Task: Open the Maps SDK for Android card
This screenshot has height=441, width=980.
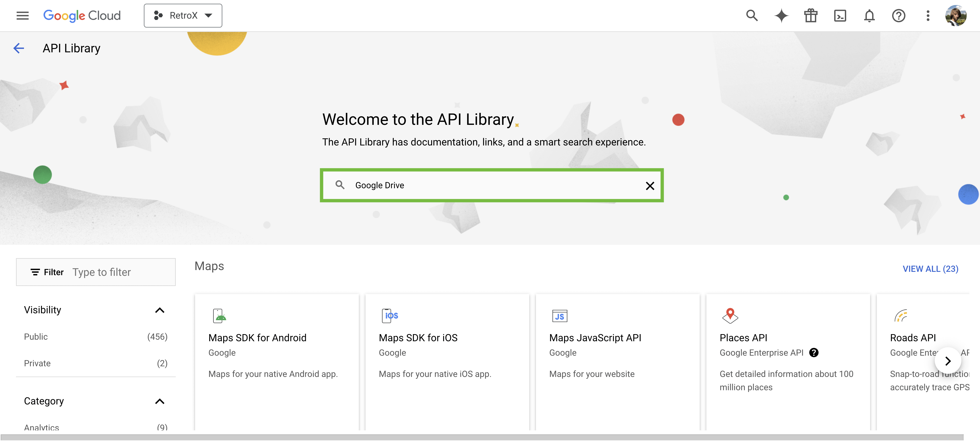Action: coord(277,362)
